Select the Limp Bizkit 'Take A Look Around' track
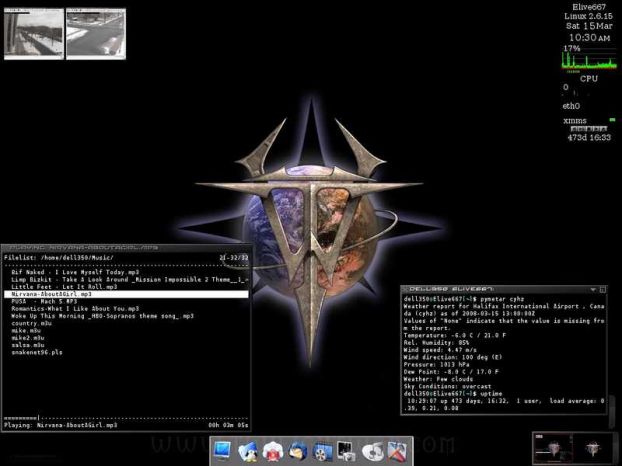This screenshot has height=466, width=622. tap(130, 279)
